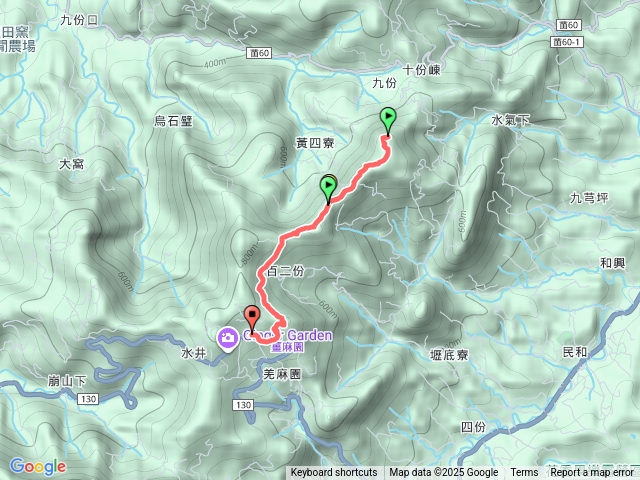Click the 十份崠 place label

coord(422,70)
